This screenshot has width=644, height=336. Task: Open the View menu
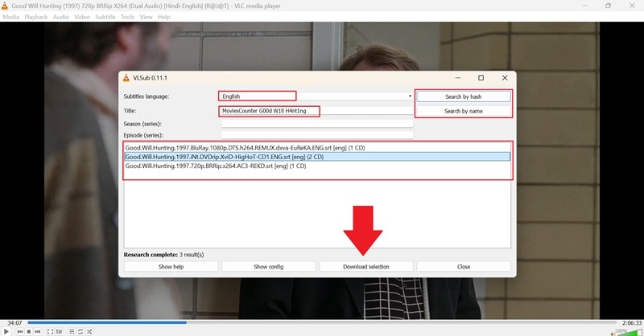pyautogui.click(x=146, y=17)
